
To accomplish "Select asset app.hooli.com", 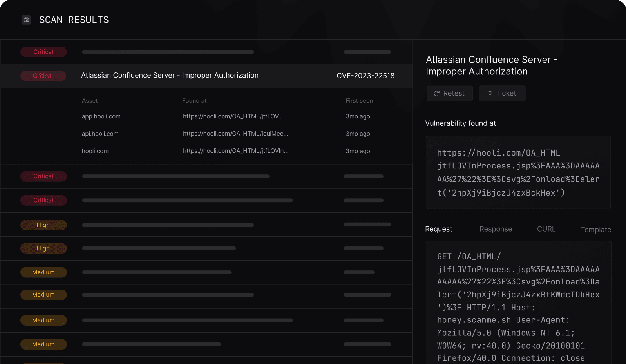I will pyautogui.click(x=101, y=116).
